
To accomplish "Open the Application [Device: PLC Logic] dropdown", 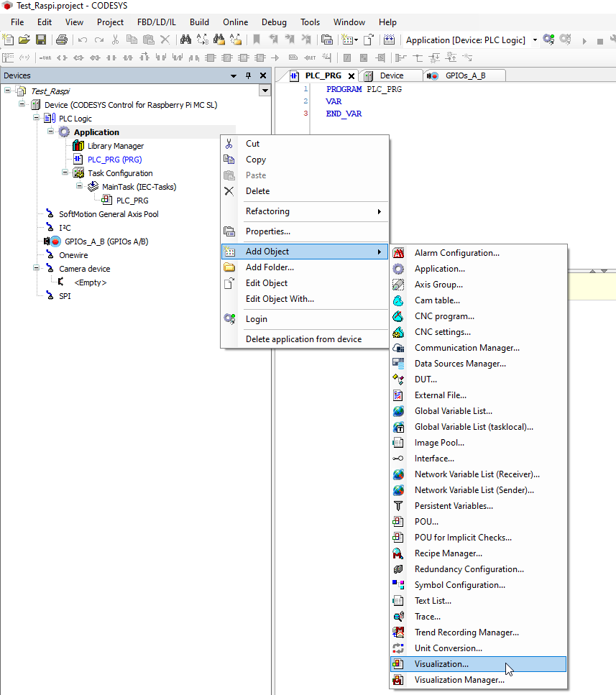I will 534,40.
